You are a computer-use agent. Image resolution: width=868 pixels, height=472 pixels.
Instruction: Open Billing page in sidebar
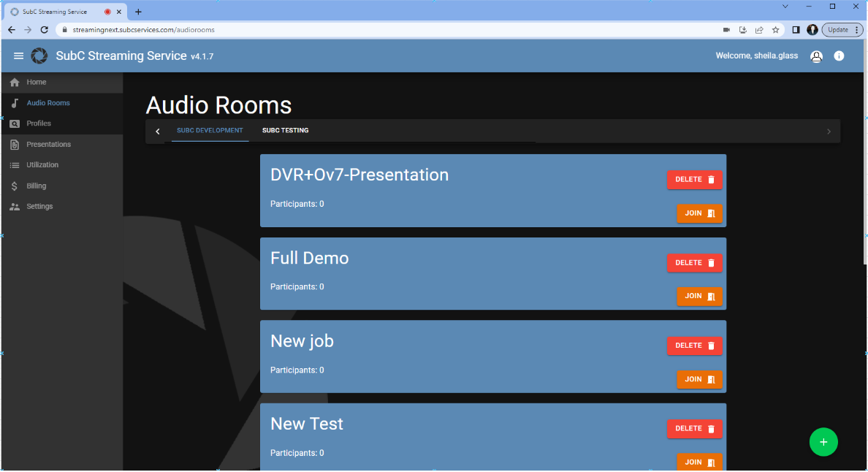click(37, 186)
